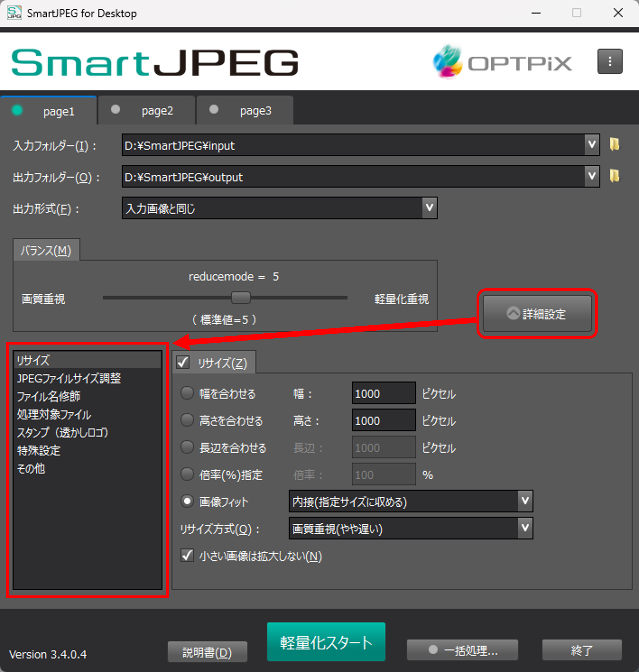Image resolution: width=639 pixels, height=672 pixels.
Task: Expand the 出力フォルダー dropdown arrow
Action: 592,176
